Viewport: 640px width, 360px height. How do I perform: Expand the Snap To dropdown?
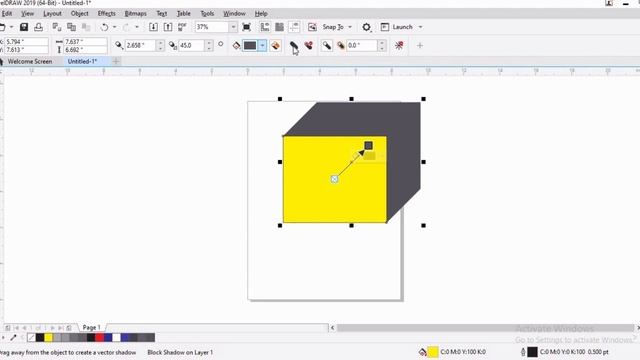350,27
